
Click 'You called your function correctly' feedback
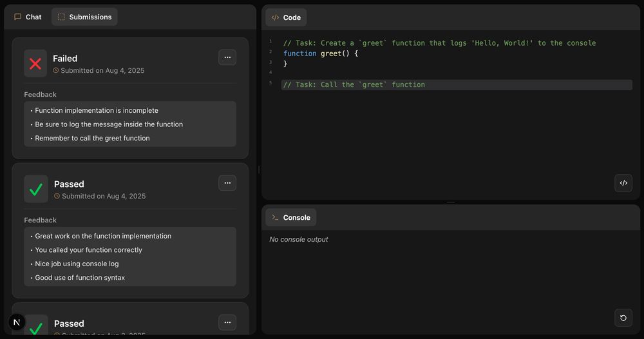tap(88, 250)
